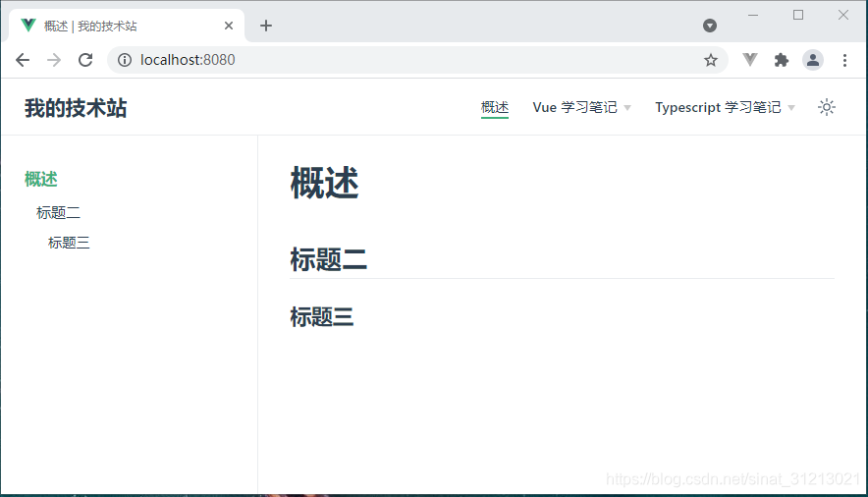The height and width of the screenshot is (497, 868).
Task: Close the browser window
Action: point(843,15)
